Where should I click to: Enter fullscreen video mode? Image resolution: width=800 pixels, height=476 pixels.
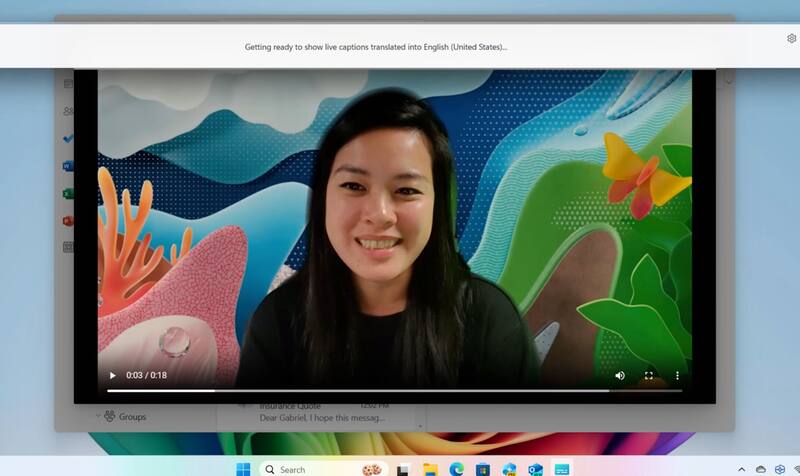tap(648, 375)
